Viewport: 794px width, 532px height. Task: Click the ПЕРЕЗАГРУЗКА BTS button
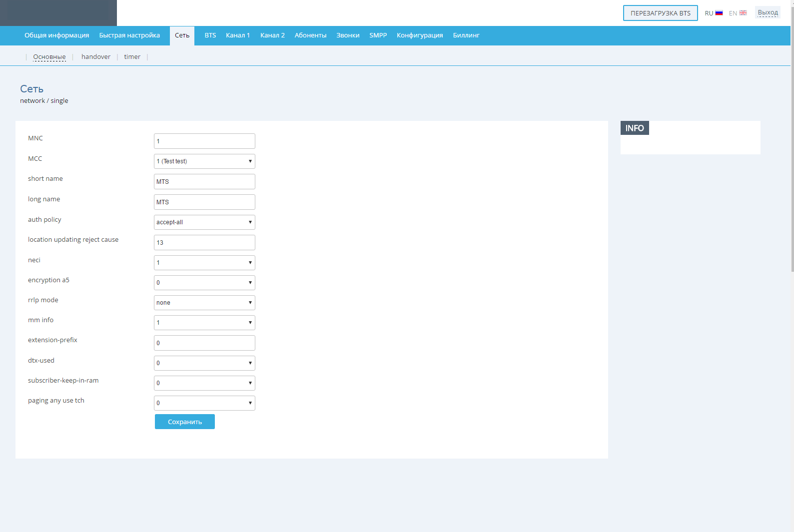(x=660, y=13)
